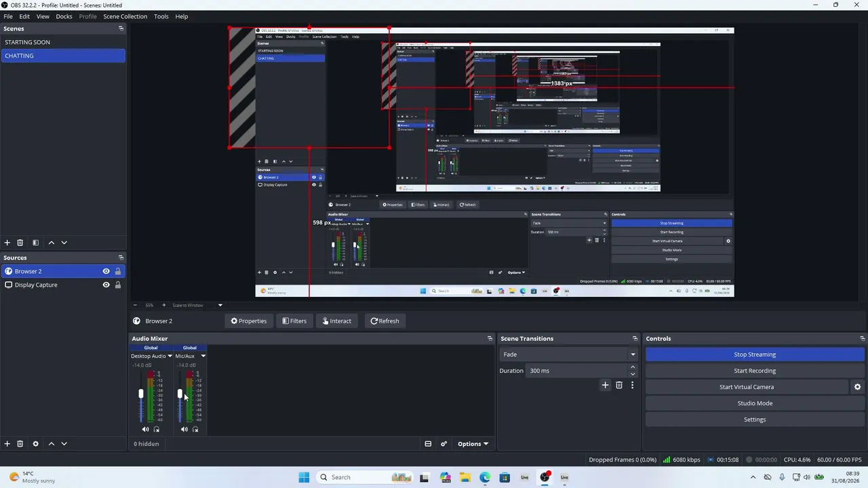Screen dimensions: 868x488
Task: Move the scene down in the Scenes list
Action: (x=64, y=243)
